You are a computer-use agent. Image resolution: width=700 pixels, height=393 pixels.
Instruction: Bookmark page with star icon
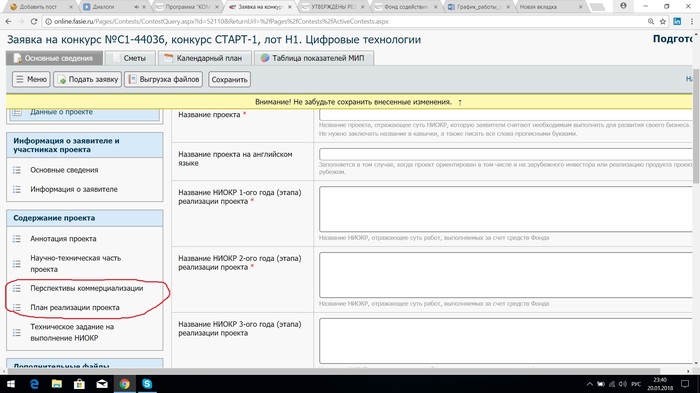pyautogui.click(x=663, y=21)
